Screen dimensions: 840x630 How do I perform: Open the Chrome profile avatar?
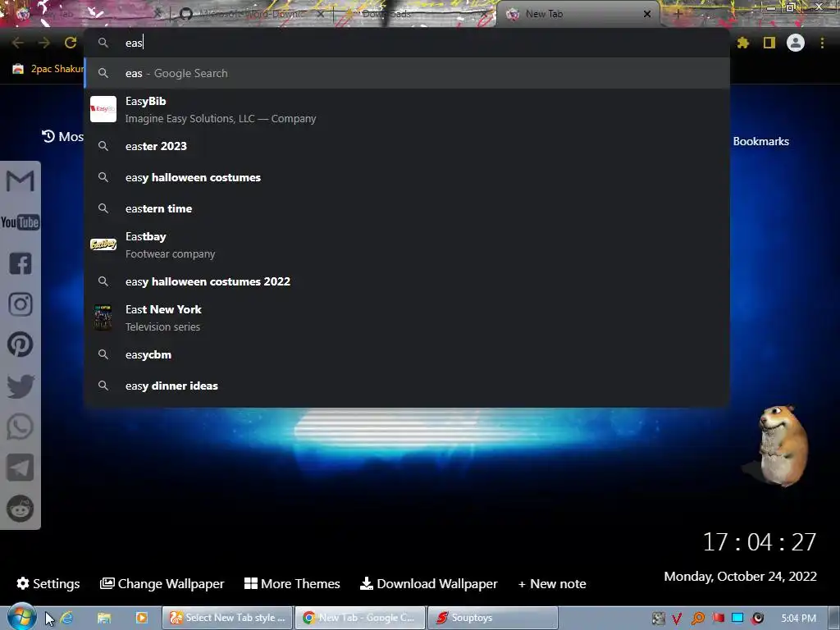(x=796, y=43)
